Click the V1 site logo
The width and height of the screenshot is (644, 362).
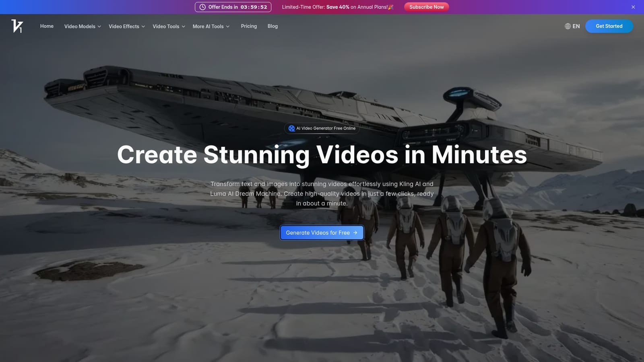tap(17, 26)
